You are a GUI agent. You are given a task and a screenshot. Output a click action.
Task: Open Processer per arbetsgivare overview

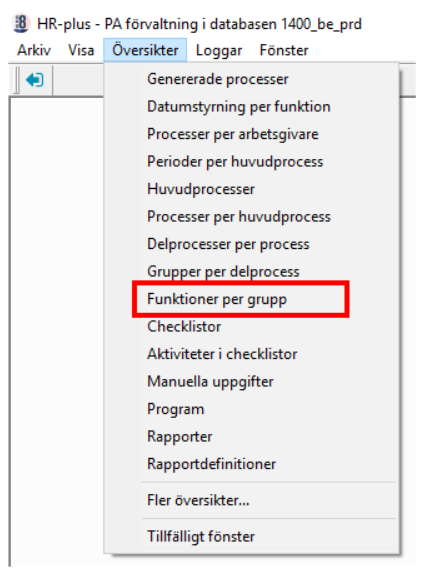(x=252, y=134)
